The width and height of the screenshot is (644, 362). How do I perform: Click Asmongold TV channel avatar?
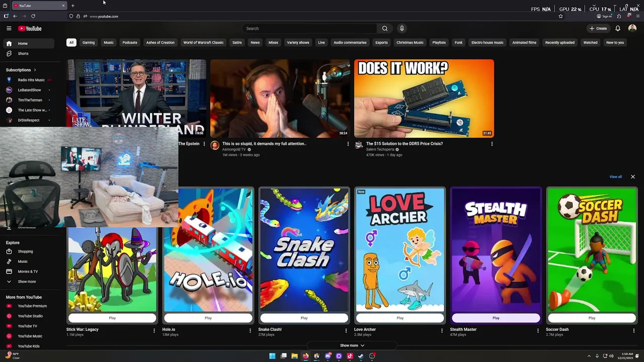pos(215,145)
